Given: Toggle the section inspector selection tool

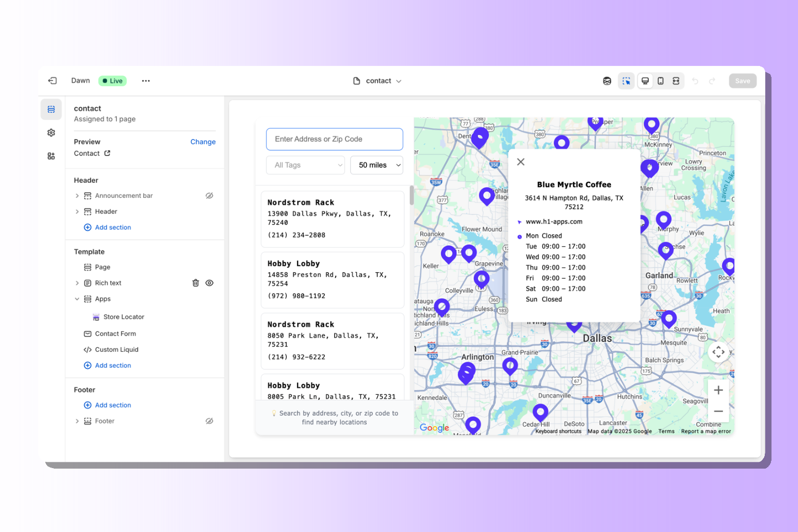Looking at the screenshot, I should point(626,81).
